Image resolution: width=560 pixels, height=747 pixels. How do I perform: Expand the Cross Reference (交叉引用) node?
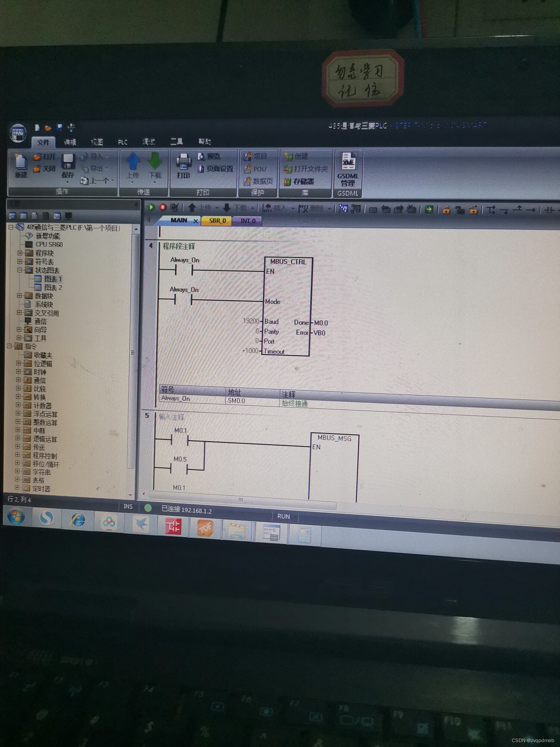pos(19,313)
